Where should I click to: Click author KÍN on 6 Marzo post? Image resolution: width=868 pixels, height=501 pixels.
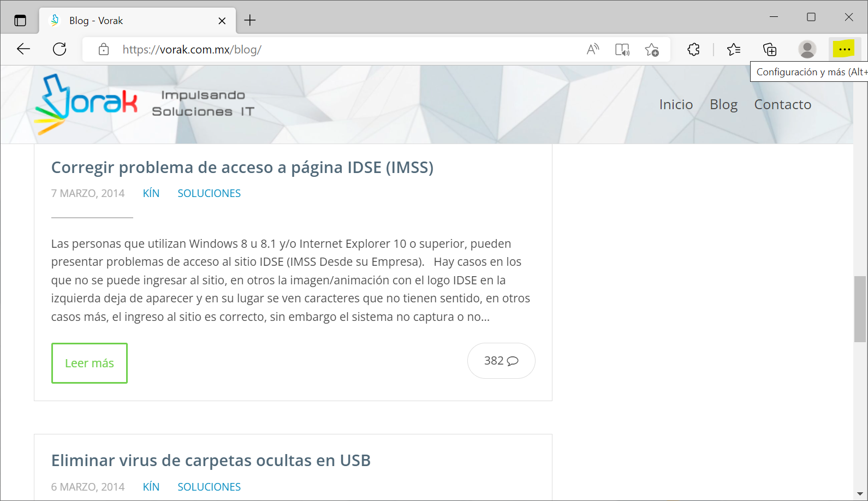(x=151, y=487)
